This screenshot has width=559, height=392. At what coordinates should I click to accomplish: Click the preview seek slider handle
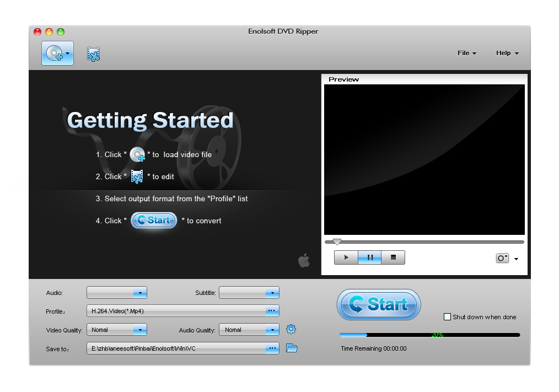(x=337, y=242)
